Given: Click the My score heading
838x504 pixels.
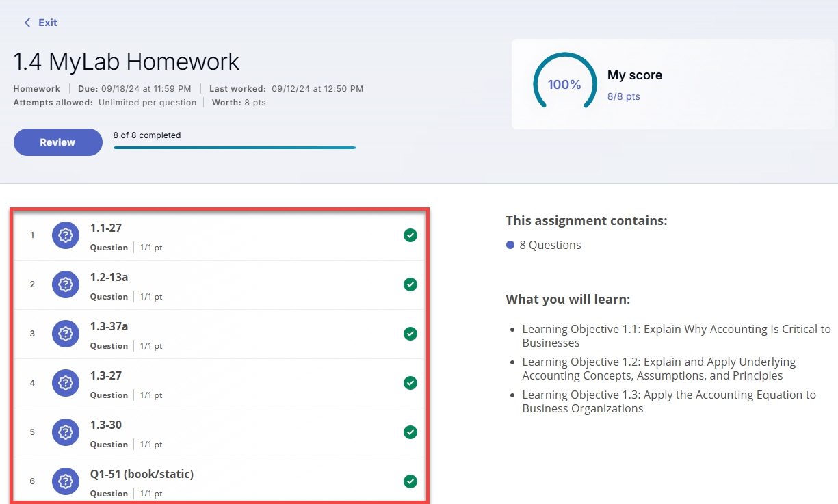Looking at the screenshot, I should click(x=635, y=75).
